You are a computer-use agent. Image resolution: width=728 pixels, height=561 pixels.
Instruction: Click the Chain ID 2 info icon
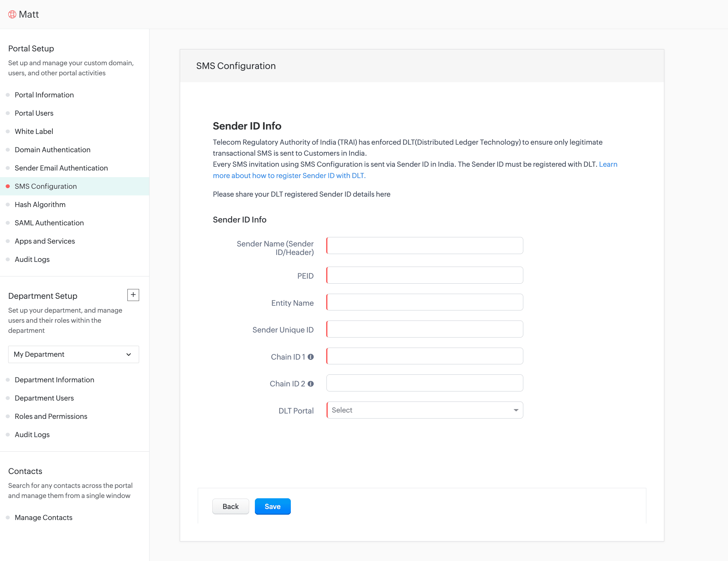311,384
